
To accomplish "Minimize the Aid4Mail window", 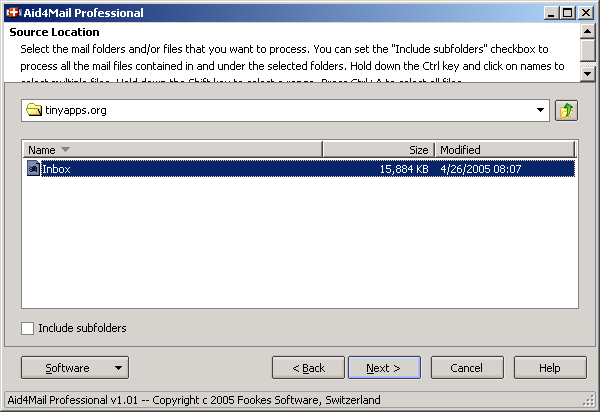I will (552, 13).
